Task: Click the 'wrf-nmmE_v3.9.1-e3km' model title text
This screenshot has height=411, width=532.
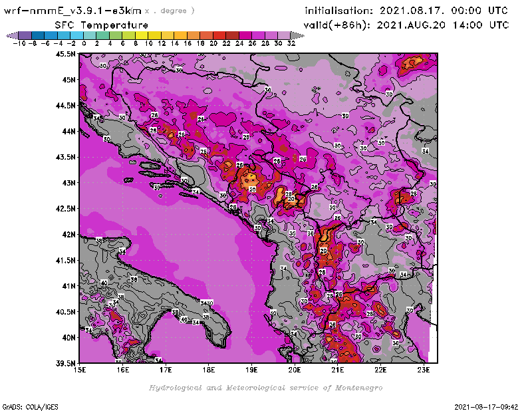Action: pos(72,11)
